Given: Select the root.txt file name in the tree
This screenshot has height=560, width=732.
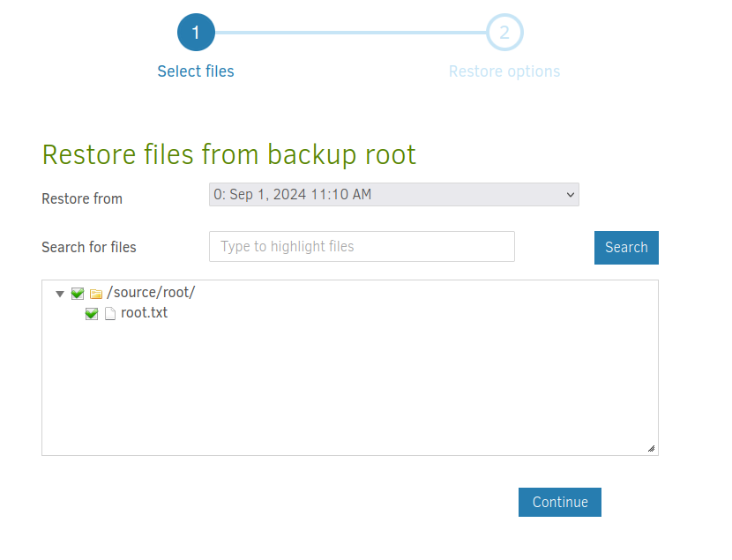Looking at the screenshot, I should click(144, 312).
